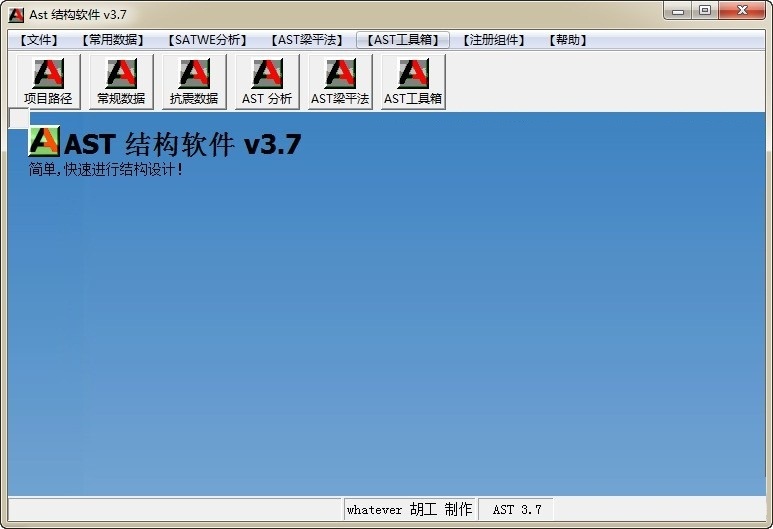The image size is (773, 529).
Task: Click the app icon in title bar
Action: coord(16,15)
